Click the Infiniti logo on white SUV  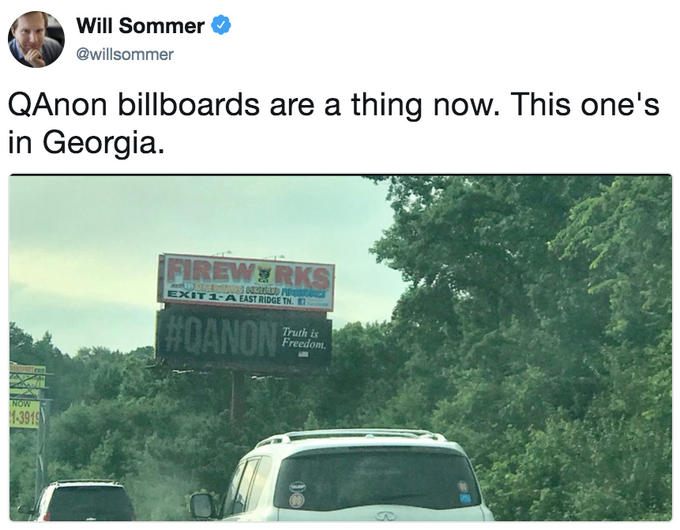[x=386, y=516]
